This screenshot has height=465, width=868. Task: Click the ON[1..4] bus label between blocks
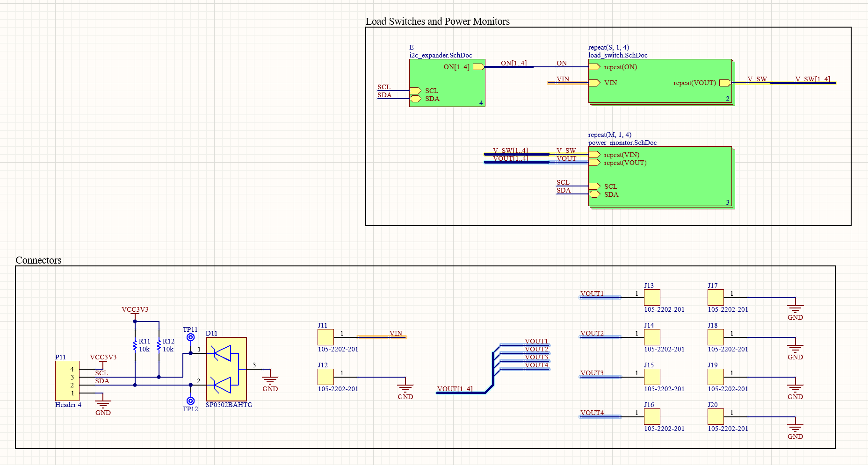coord(514,63)
